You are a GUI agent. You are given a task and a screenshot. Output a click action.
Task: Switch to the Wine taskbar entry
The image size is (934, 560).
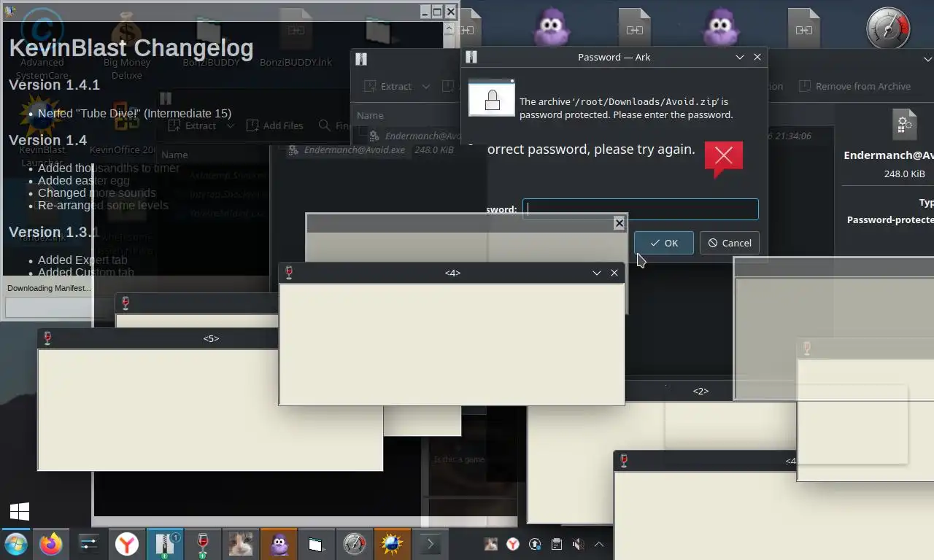(203, 544)
